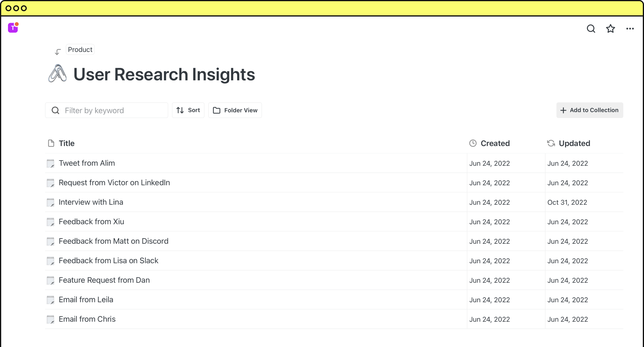
Task: Click the Title column header
Action: 66,143
